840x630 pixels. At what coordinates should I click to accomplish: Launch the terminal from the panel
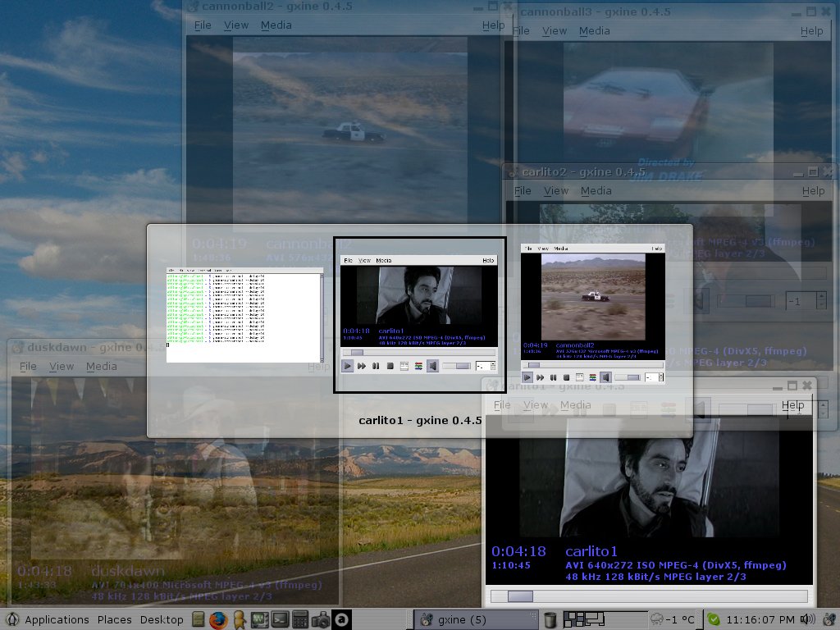281,620
